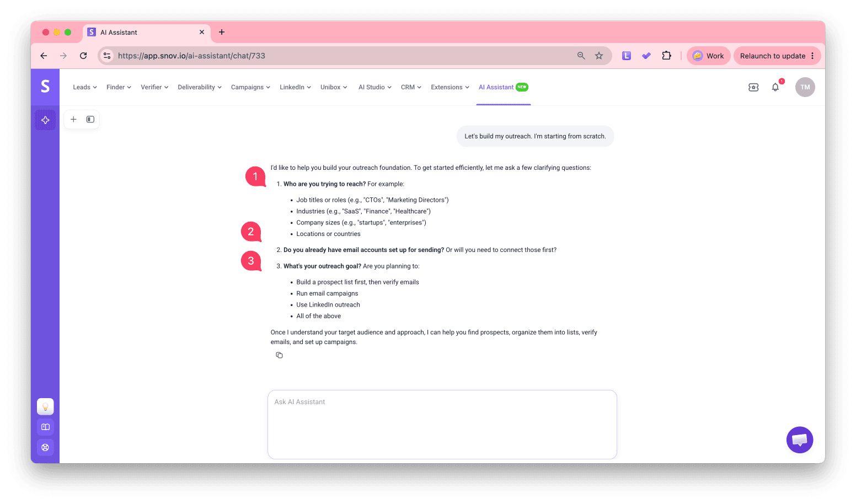Expand the Finder dropdown menu

119,87
